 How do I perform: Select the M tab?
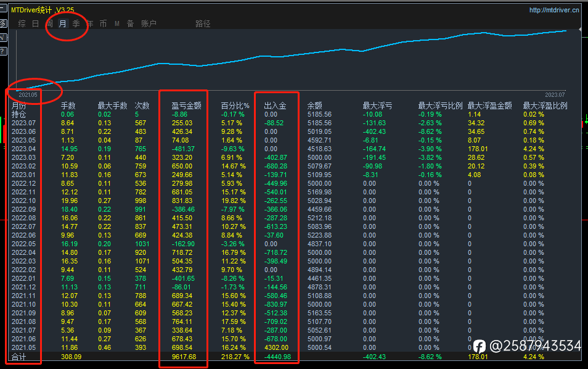point(117,23)
